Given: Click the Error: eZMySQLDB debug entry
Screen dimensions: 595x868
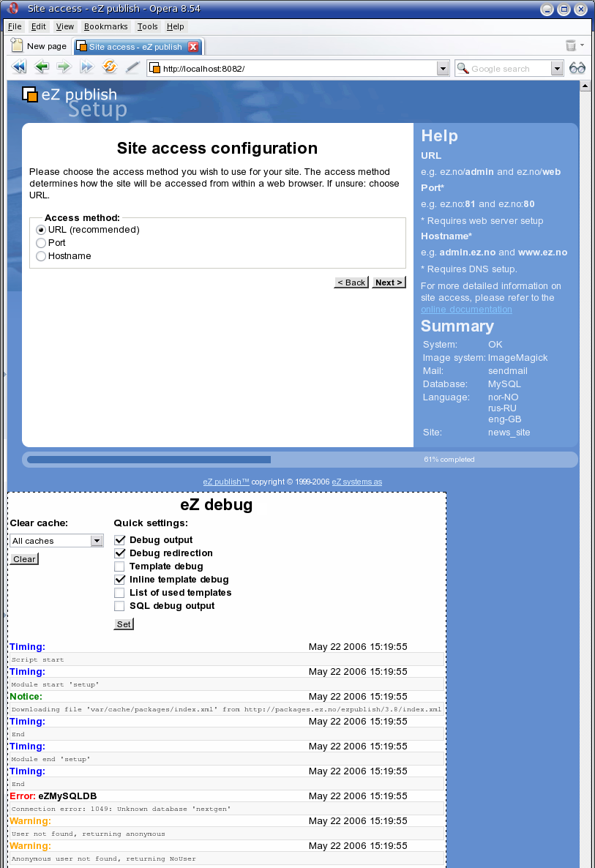Looking at the screenshot, I should click(53, 796).
